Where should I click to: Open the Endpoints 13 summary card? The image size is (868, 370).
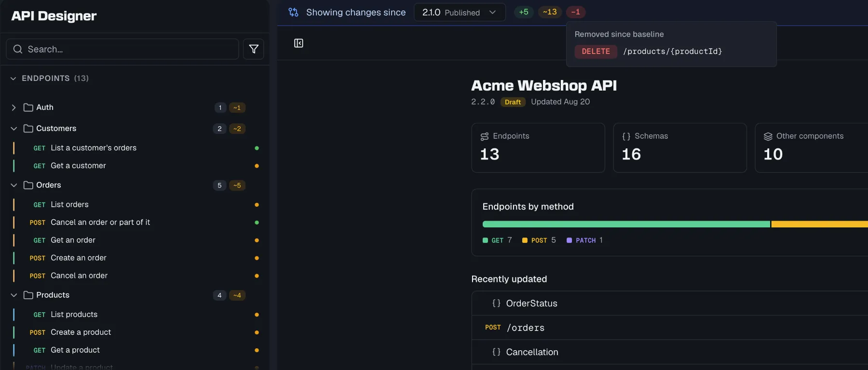click(x=538, y=148)
